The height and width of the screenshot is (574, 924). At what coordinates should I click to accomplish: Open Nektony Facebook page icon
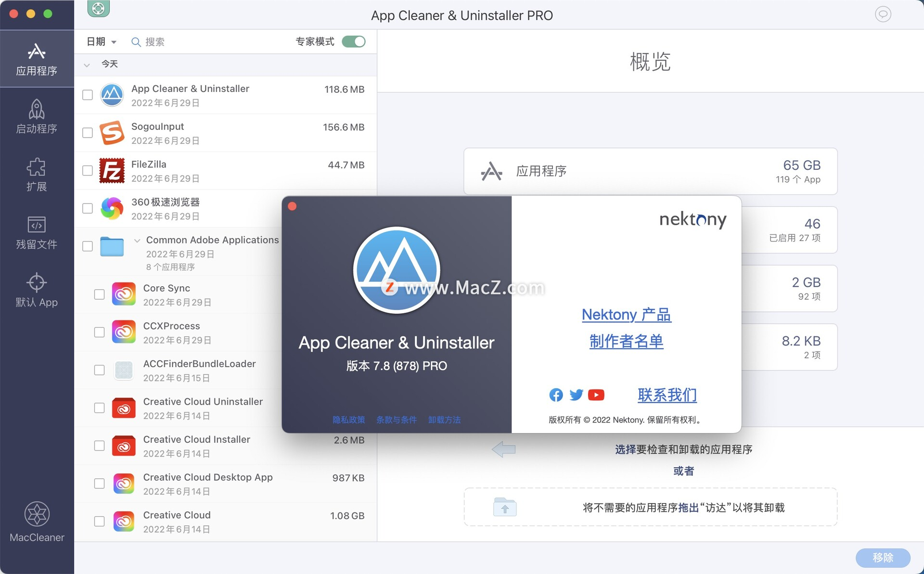click(556, 395)
